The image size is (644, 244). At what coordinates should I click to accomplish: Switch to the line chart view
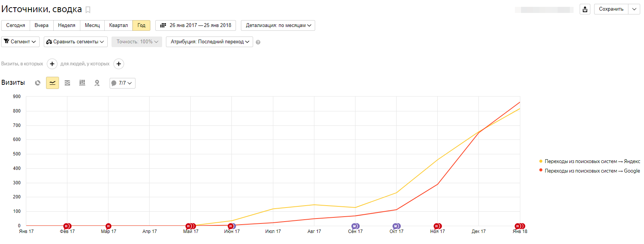[53, 83]
